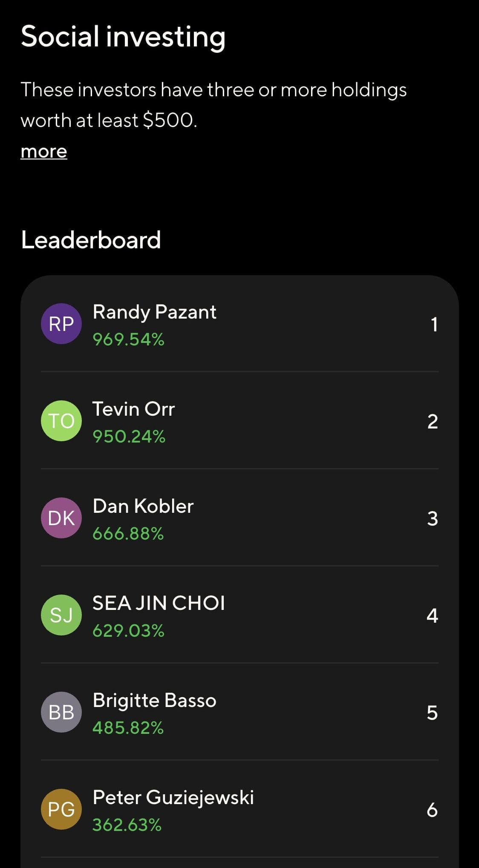Tap rank number 6 on leaderboard
This screenshot has height=868, width=479.
[x=432, y=810]
